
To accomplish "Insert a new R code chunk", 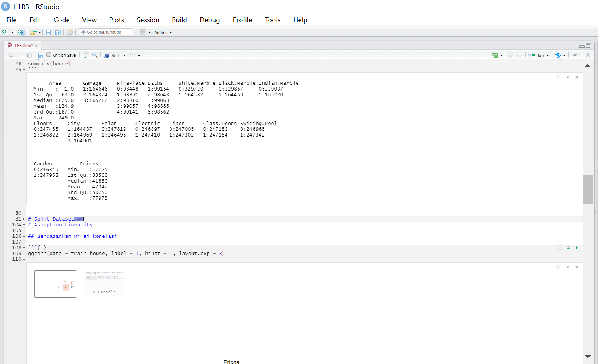I will click(495, 55).
